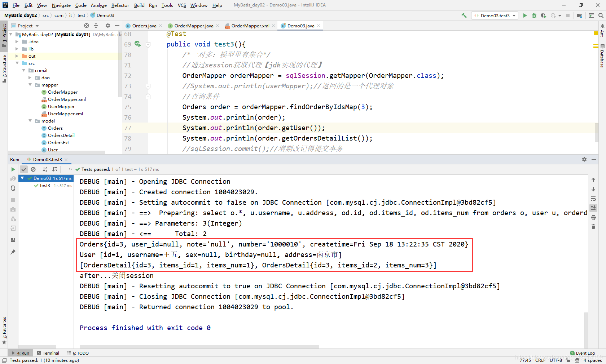Open Project Structure folder icon in toolbar
Viewport: 606px width, 364px height.
pos(580,15)
